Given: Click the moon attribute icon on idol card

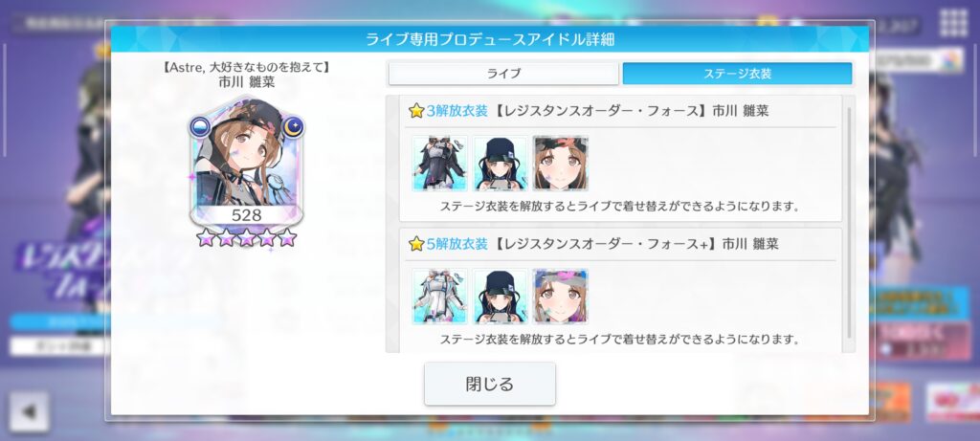Looking at the screenshot, I should (x=292, y=127).
